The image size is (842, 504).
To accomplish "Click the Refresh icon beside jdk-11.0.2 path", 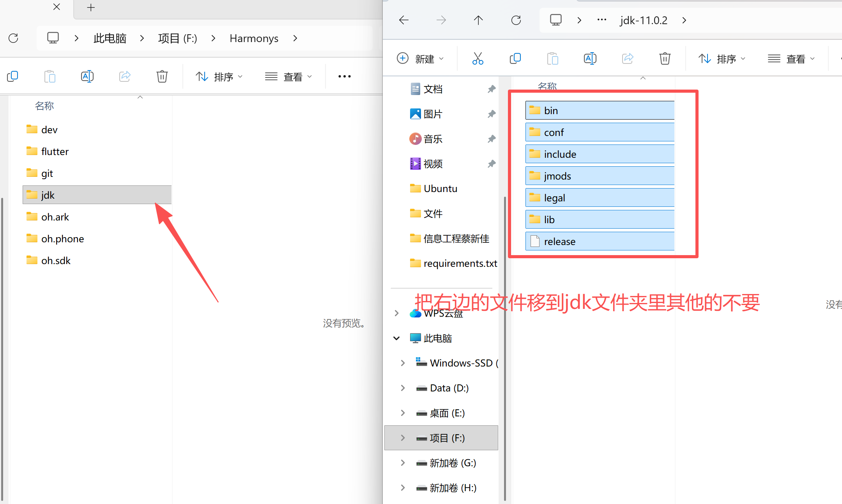I will [516, 20].
